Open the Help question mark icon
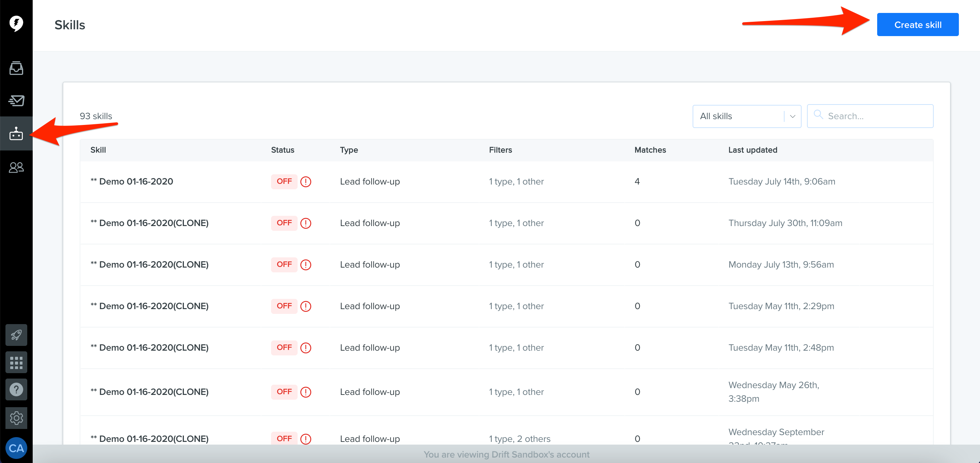Image resolution: width=980 pixels, height=463 pixels. (16, 389)
